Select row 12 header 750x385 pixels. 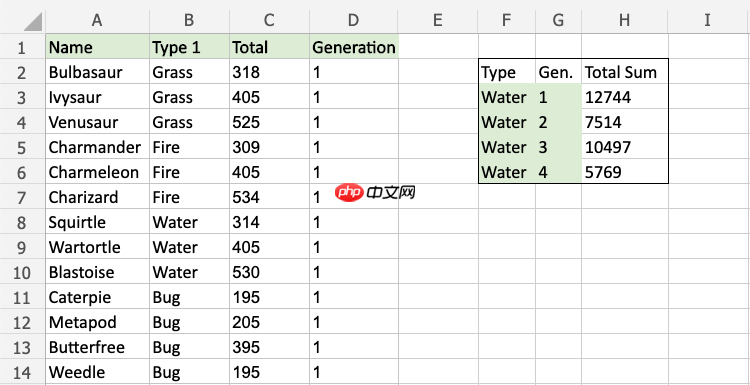click(22, 322)
